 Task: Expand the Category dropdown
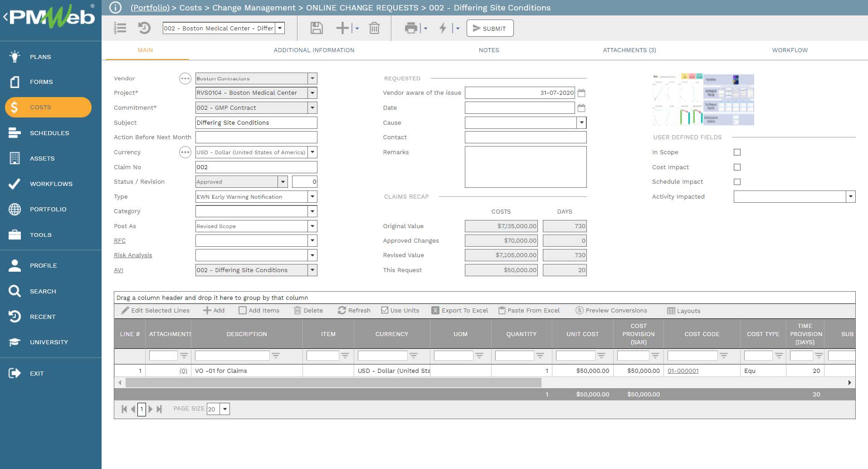[x=312, y=211]
